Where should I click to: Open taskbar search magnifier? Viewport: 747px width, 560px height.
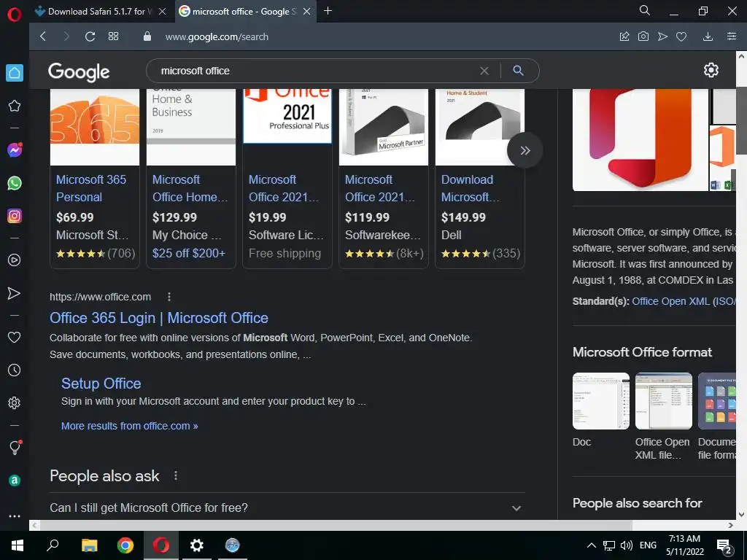(53, 545)
